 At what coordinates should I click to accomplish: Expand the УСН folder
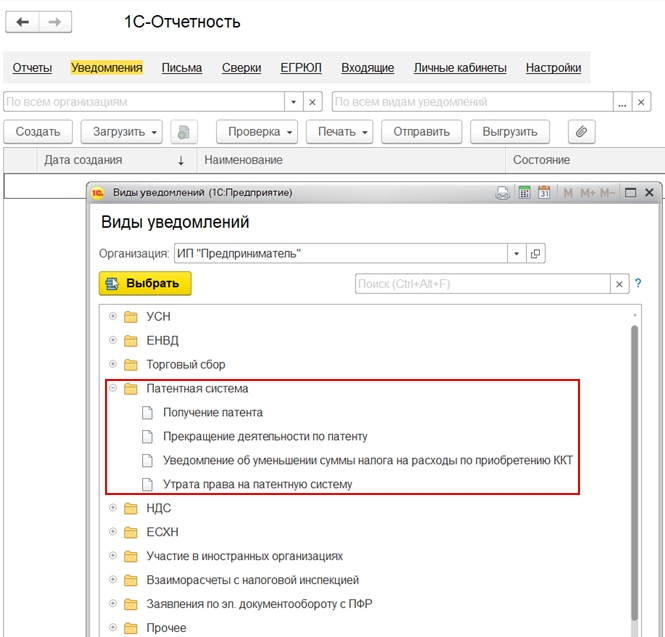(113, 316)
